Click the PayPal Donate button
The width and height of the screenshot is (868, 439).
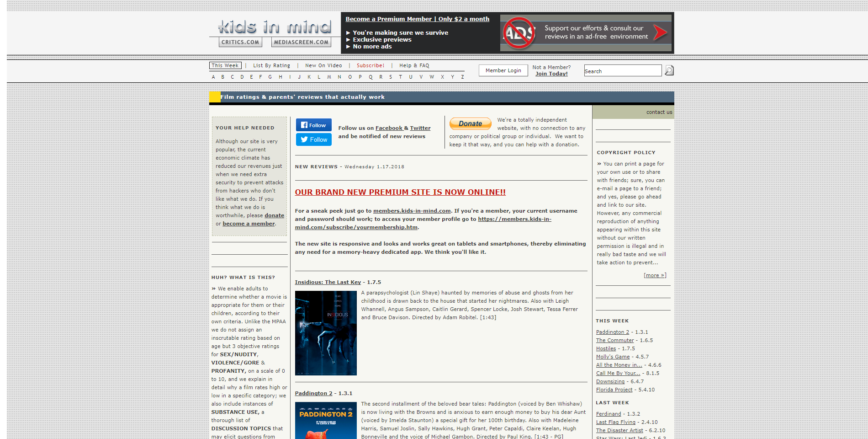coord(470,123)
